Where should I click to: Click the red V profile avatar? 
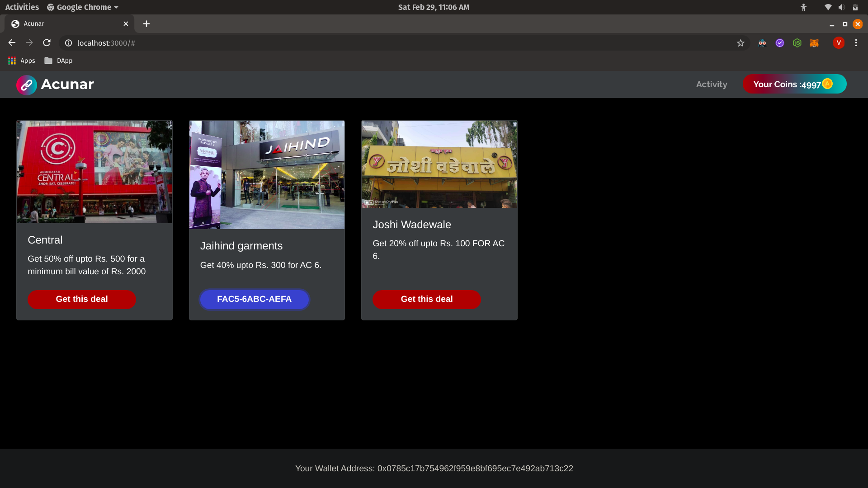click(839, 43)
